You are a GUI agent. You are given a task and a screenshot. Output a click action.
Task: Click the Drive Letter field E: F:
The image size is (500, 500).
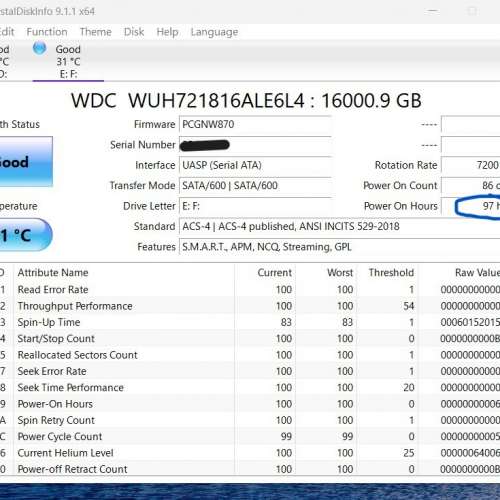coord(255,206)
